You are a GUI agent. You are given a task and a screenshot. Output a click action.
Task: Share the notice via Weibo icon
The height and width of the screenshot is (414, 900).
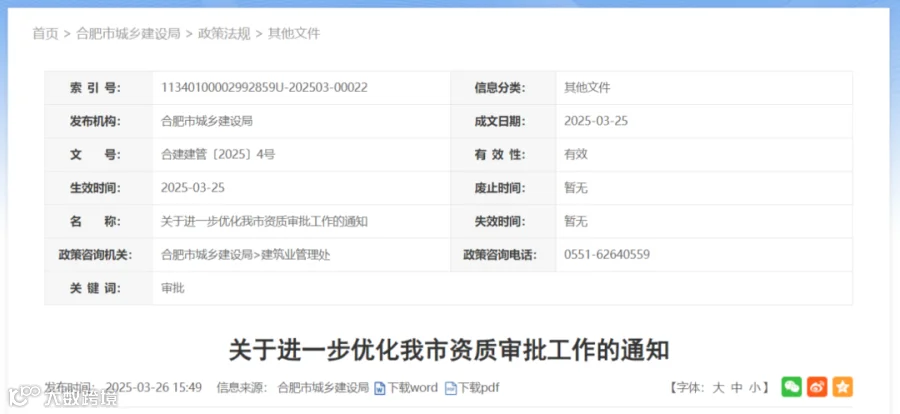pyautogui.click(x=817, y=387)
